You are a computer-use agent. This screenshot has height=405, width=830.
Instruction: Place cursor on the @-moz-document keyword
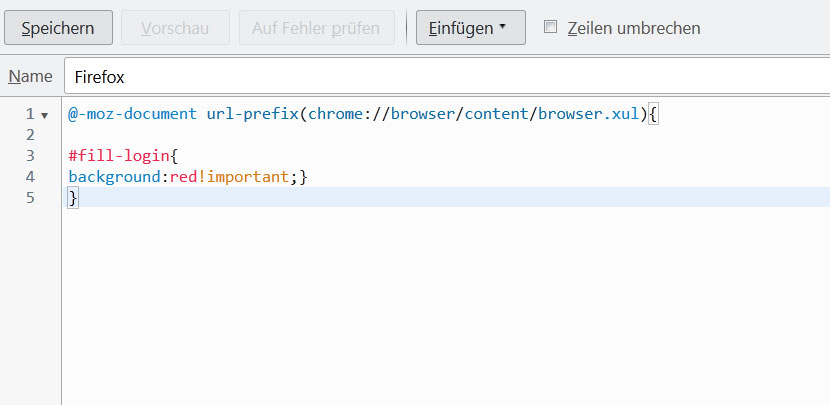point(132,113)
